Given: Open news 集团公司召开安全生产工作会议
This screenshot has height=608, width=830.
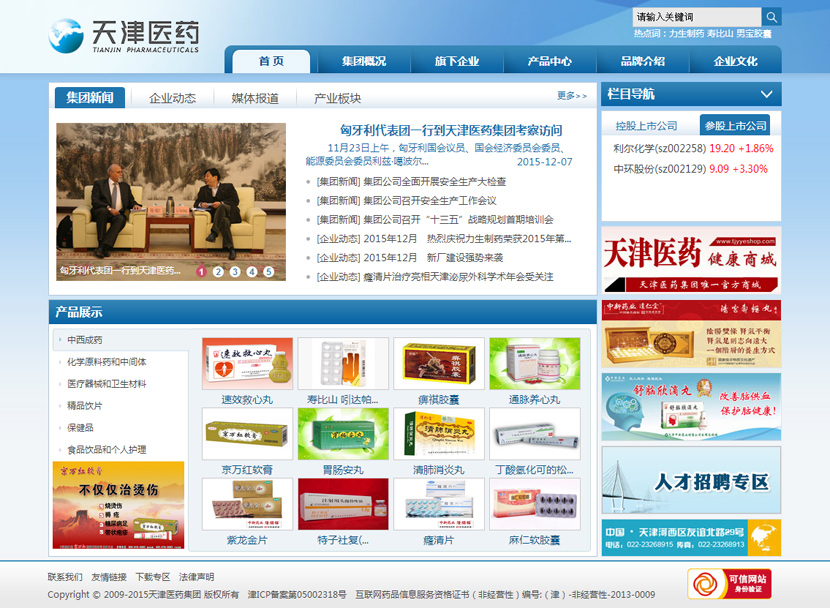Looking at the screenshot, I should point(406,201).
